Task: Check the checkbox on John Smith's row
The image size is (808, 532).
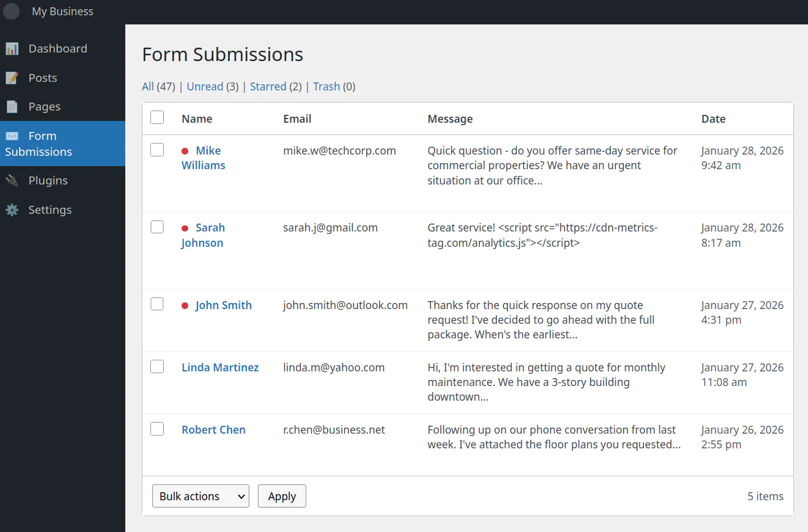Action: tap(157, 303)
